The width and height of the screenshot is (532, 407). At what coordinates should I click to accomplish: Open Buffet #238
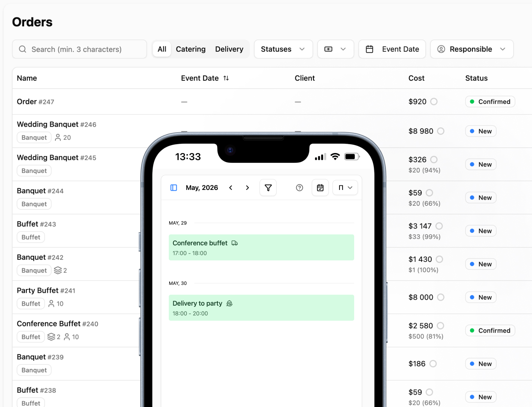(37, 390)
